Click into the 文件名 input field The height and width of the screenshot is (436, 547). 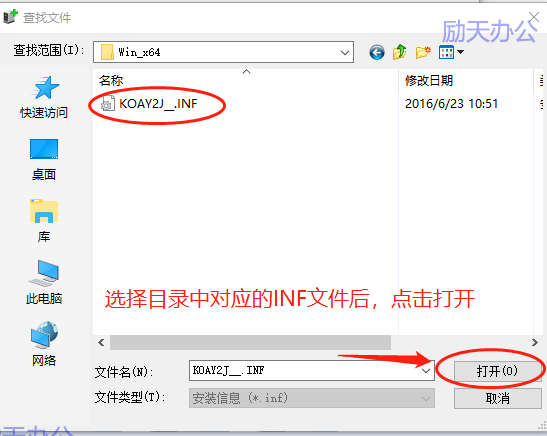point(304,370)
